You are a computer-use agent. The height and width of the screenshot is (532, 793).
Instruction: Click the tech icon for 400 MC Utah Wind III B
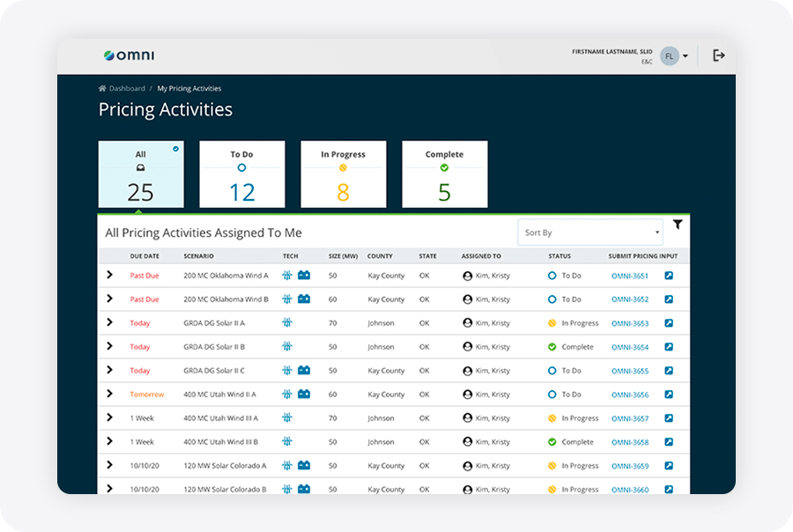[x=286, y=441]
